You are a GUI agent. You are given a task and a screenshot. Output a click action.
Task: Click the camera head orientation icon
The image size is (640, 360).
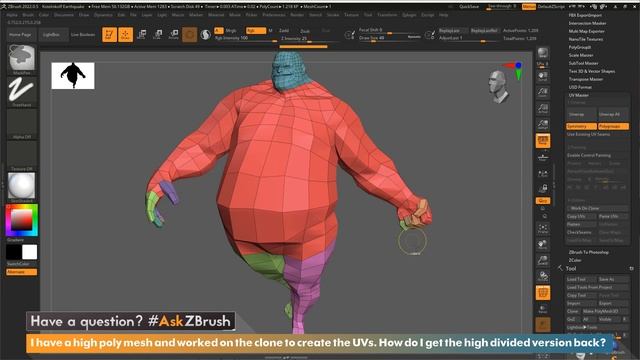click(498, 87)
